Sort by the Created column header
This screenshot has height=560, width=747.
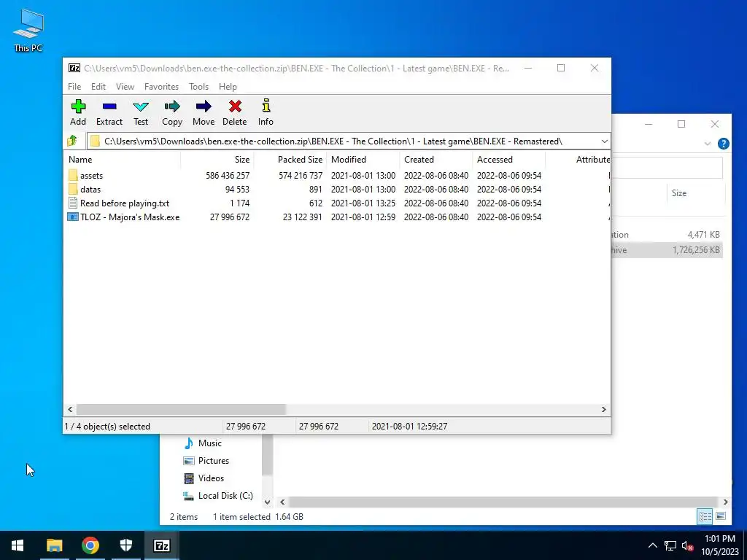tap(436, 160)
